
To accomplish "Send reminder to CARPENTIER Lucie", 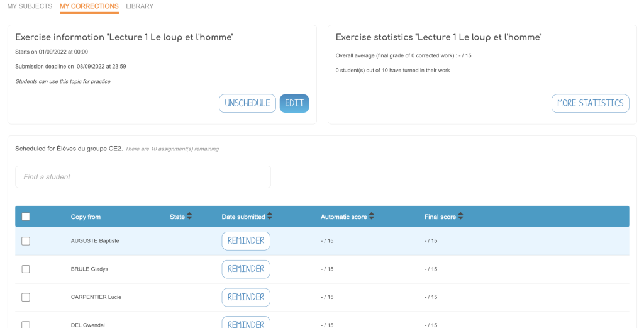I will [x=246, y=297].
